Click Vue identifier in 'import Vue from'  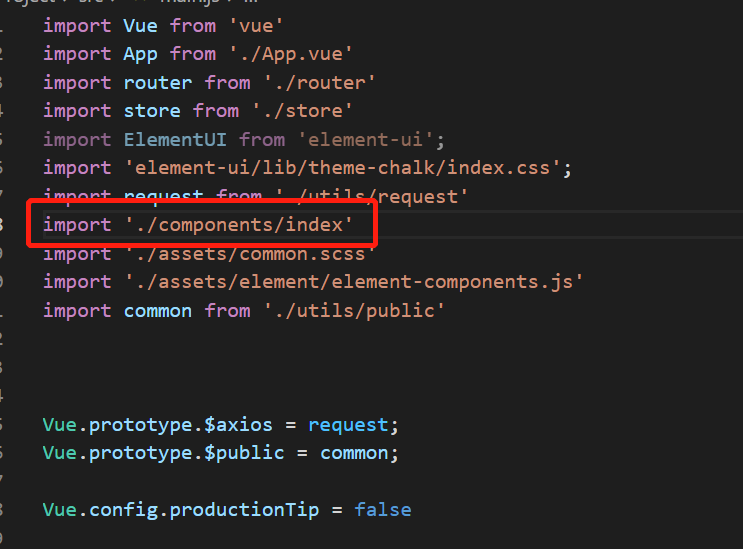(x=140, y=26)
